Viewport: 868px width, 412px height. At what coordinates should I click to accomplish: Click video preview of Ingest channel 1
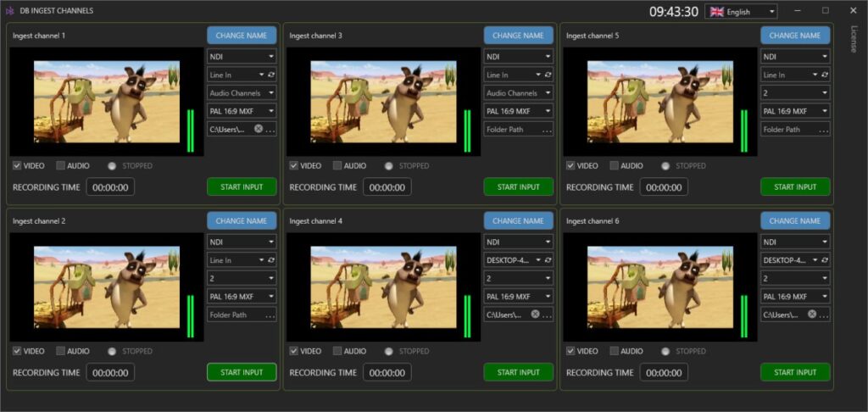click(107, 102)
